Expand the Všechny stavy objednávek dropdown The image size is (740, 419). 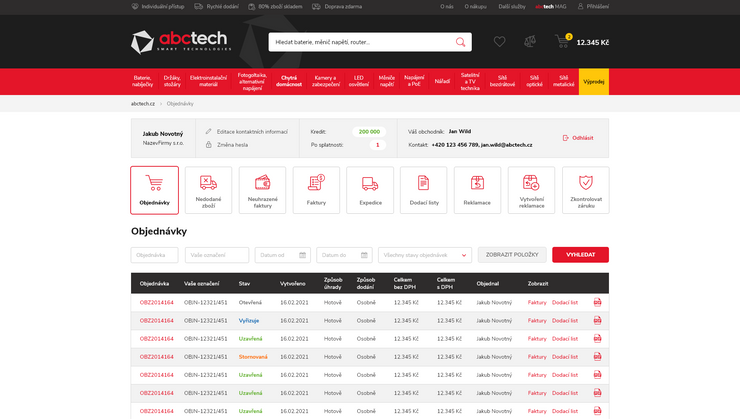tap(424, 255)
